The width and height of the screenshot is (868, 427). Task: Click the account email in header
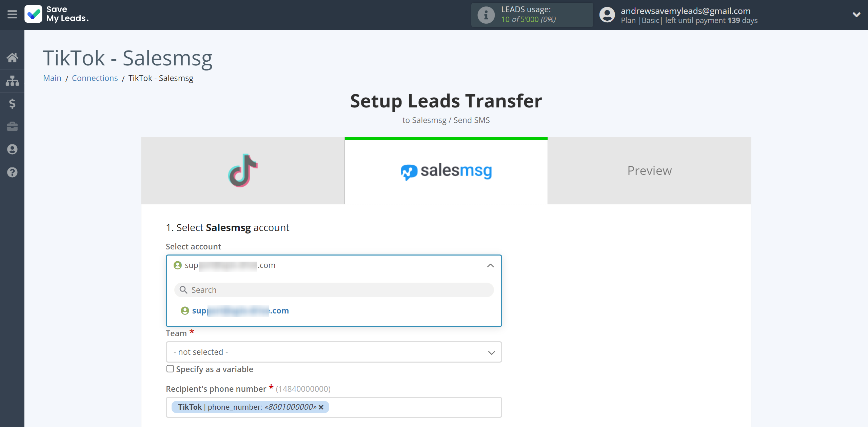(686, 11)
